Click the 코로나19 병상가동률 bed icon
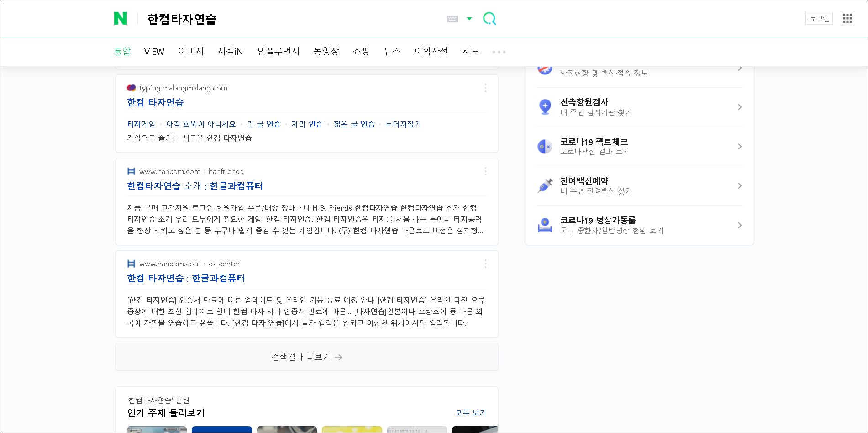Screen dimensions: 868x433 pos(545,225)
